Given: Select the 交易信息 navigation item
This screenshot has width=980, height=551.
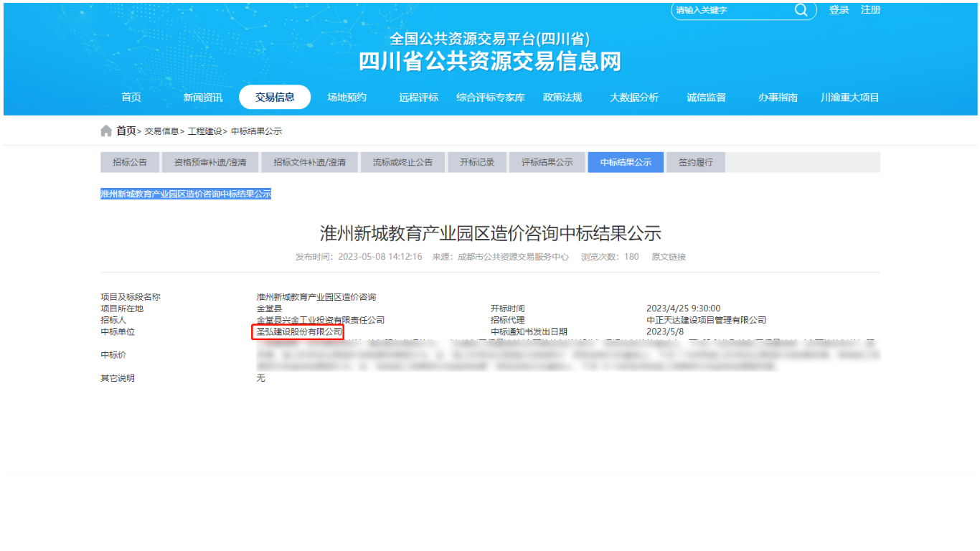Looking at the screenshot, I should pyautogui.click(x=275, y=98).
